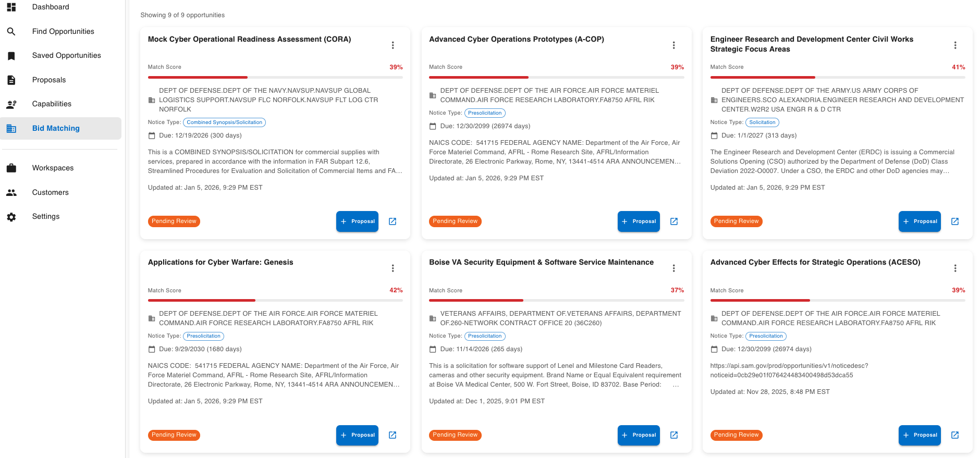The height and width of the screenshot is (458, 980).
Task: Click the Saved Opportunities bookmark icon
Action: point(11,56)
